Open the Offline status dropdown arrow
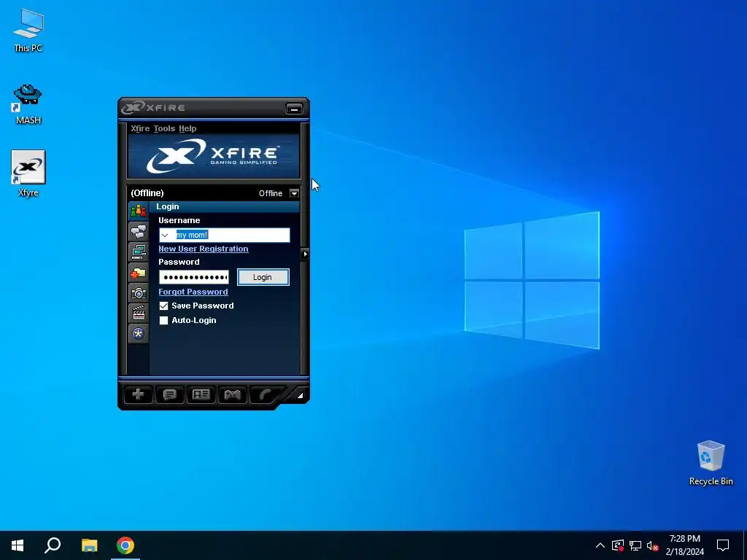Image resolution: width=747 pixels, height=560 pixels. 294,193
